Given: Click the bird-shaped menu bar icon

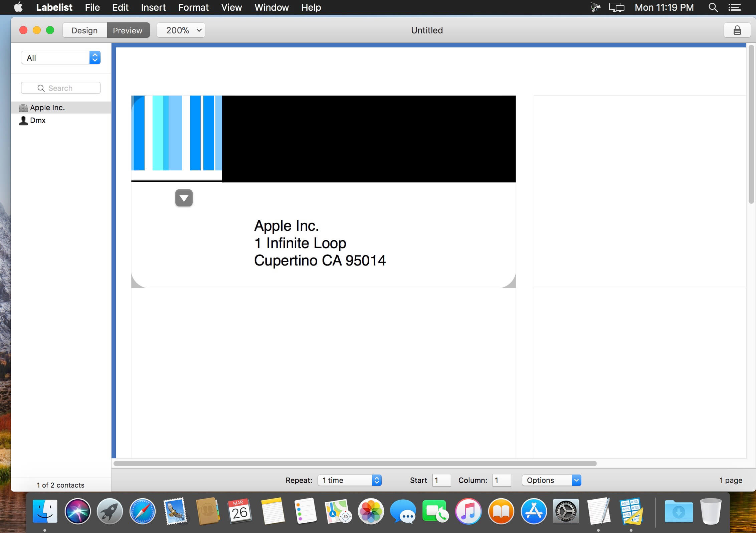Looking at the screenshot, I should (595, 7).
